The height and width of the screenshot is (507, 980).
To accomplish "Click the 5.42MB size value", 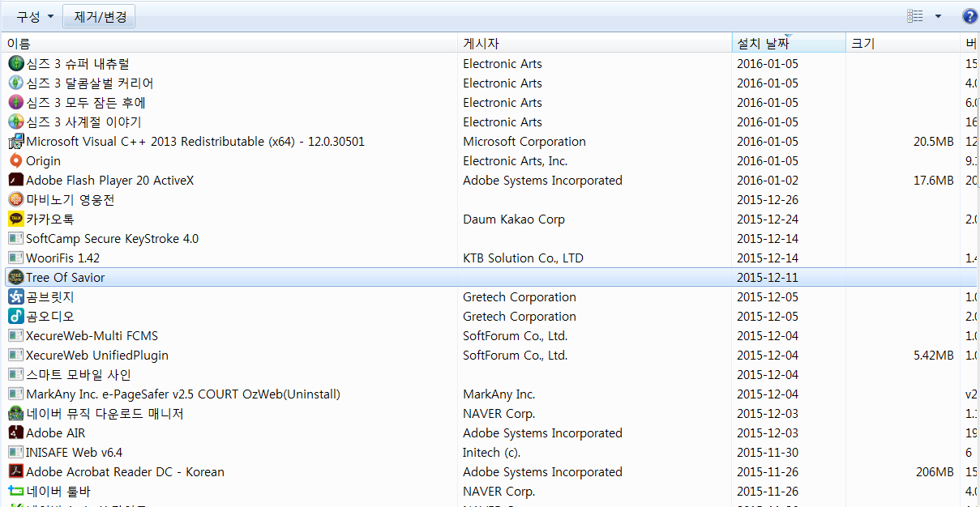I will coord(934,355).
